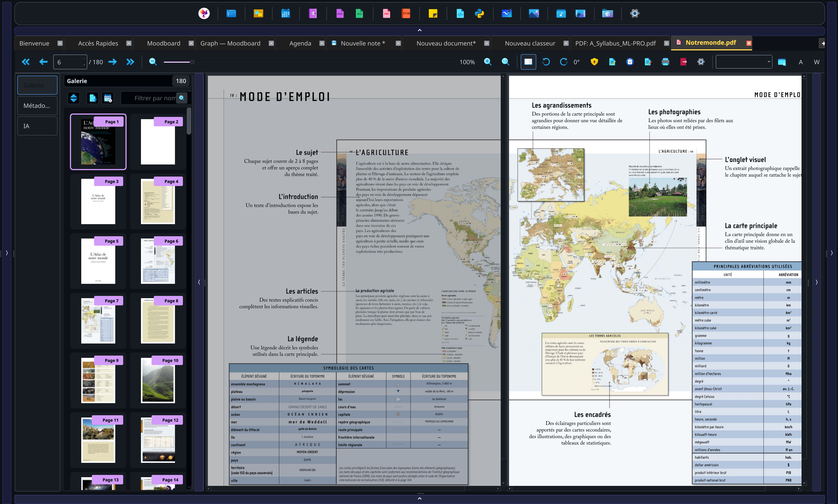Open the PDF viewer icon in top bar
The height and width of the screenshot is (504, 838).
coord(386,14)
